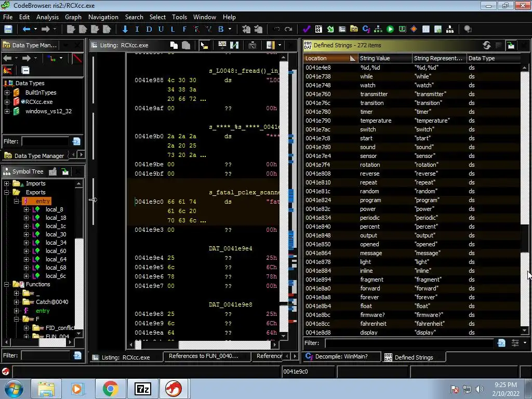Image resolution: width=532 pixels, height=399 pixels.
Task: Click Defined Strings filter input field
Action: pos(409,343)
